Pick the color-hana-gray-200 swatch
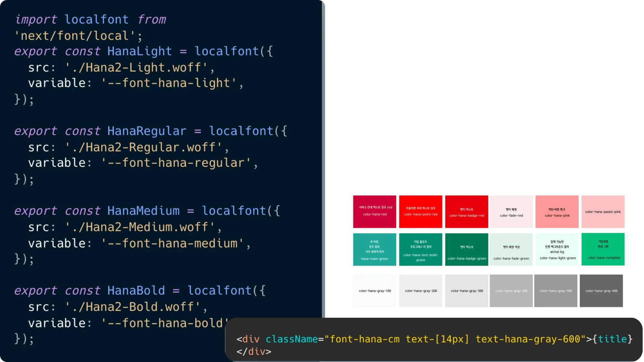The image size is (644, 362). [421, 291]
